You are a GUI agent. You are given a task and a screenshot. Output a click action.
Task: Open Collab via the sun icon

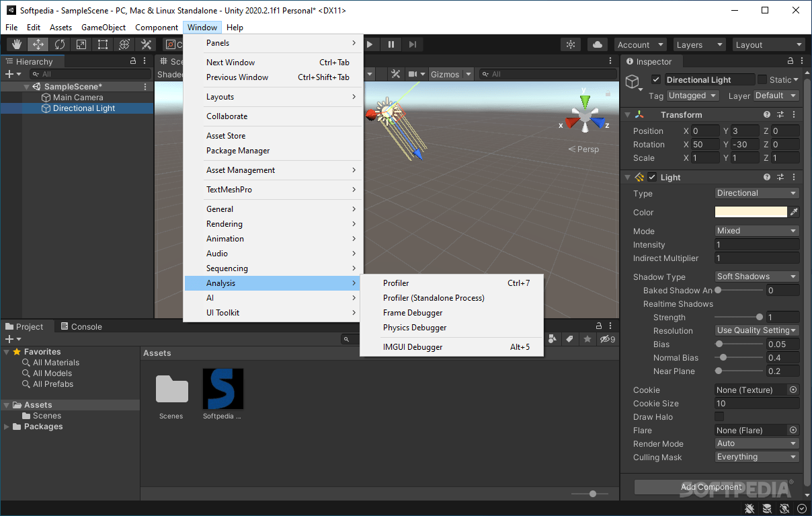[571, 44]
